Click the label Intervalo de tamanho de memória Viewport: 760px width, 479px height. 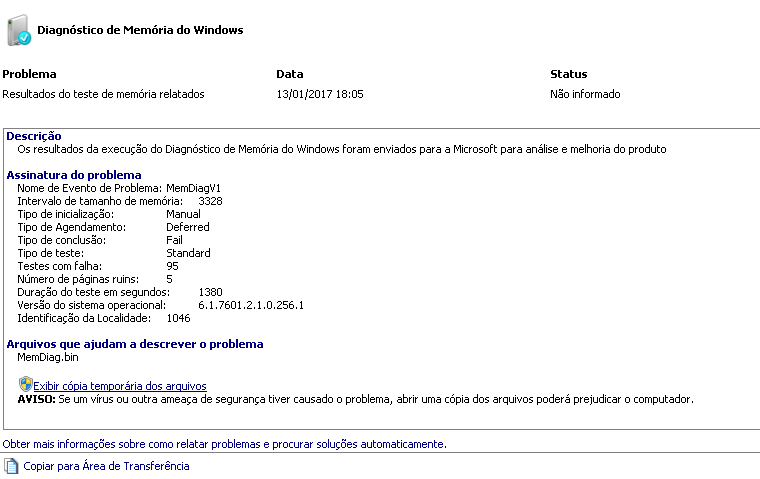click(x=100, y=201)
